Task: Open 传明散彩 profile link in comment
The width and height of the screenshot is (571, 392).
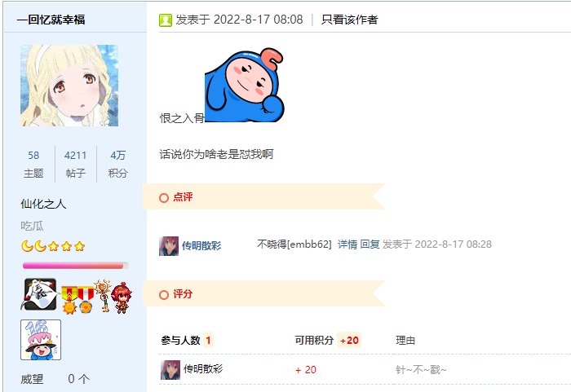Action: (201, 245)
